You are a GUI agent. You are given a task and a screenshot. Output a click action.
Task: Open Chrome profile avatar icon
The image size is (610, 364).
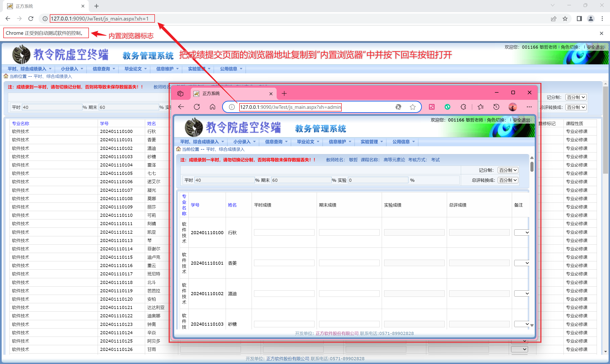(x=591, y=19)
